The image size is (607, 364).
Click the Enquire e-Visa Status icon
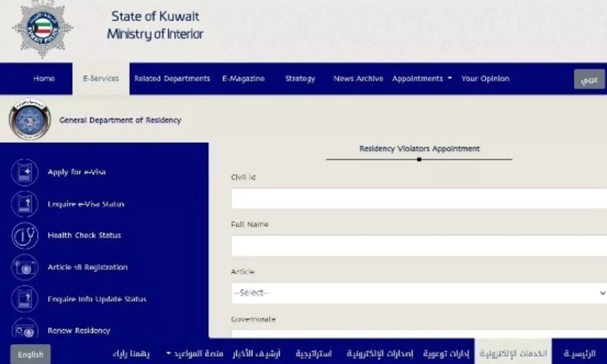(x=25, y=204)
